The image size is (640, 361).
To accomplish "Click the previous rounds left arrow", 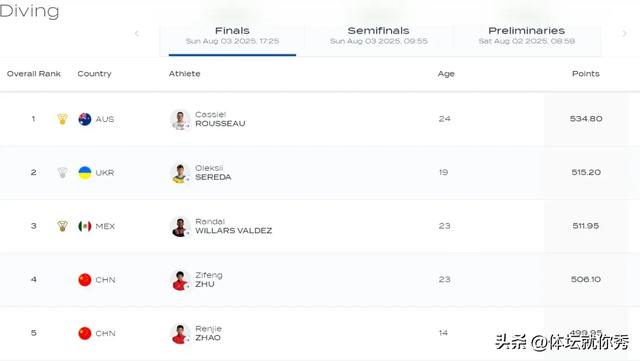I will click(x=137, y=33).
